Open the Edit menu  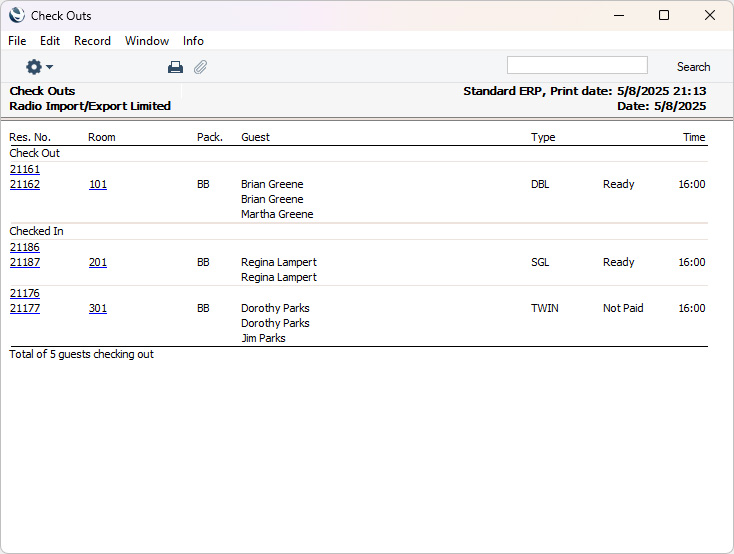point(50,41)
